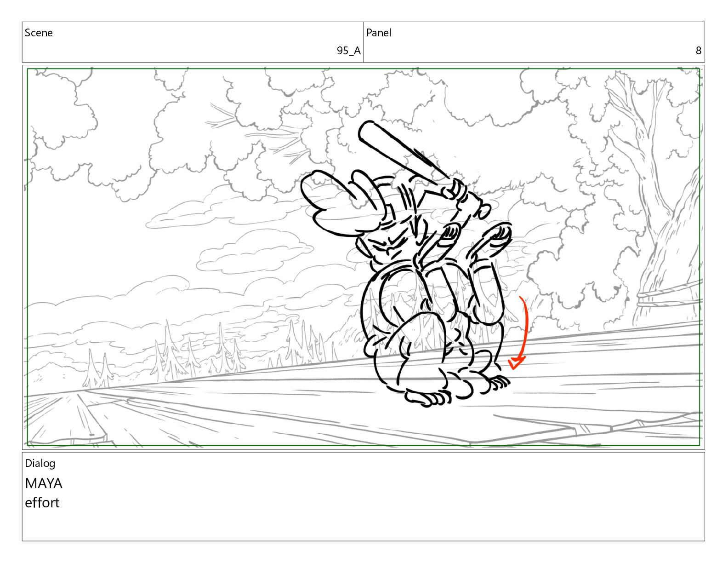
Task: Click the storyboard panel drawing
Action: pos(363,257)
